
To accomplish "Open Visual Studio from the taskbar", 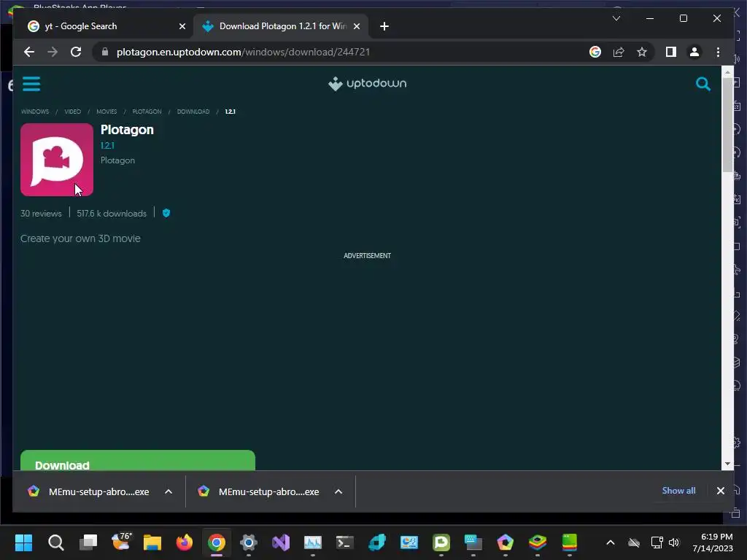I will tap(281, 542).
